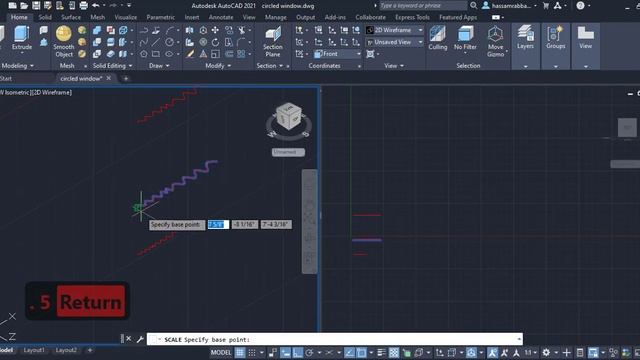Toggle lineweight display in status bar
Screen dimensions: 640x360
(381, 352)
